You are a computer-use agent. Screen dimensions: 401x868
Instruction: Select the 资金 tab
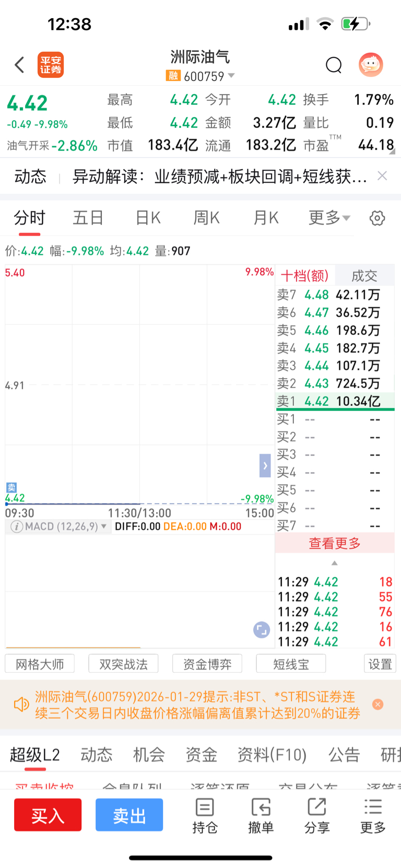(201, 755)
